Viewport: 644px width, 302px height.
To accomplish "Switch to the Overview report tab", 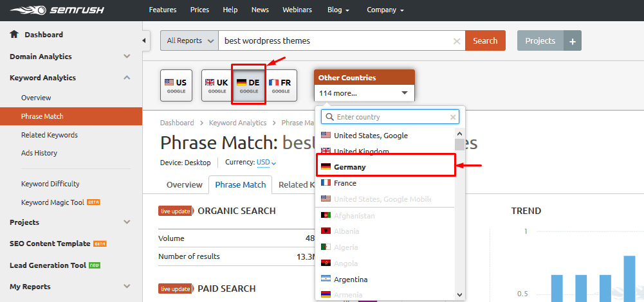I will point(185,184).
